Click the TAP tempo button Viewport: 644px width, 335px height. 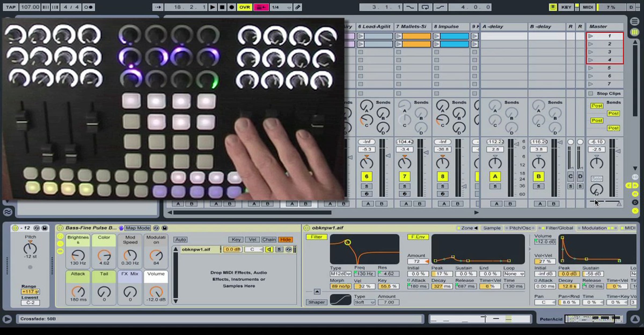[x=11, y=7]
